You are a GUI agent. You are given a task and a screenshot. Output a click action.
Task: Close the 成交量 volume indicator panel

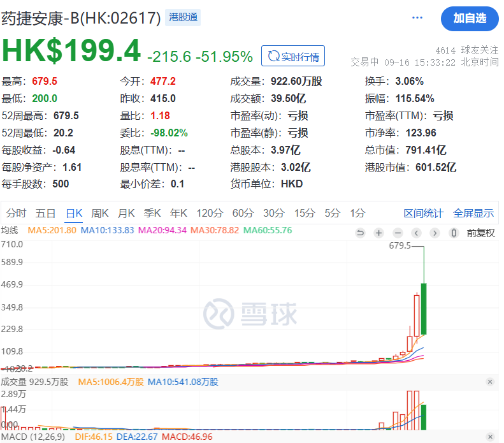click(x=490, y=382)
